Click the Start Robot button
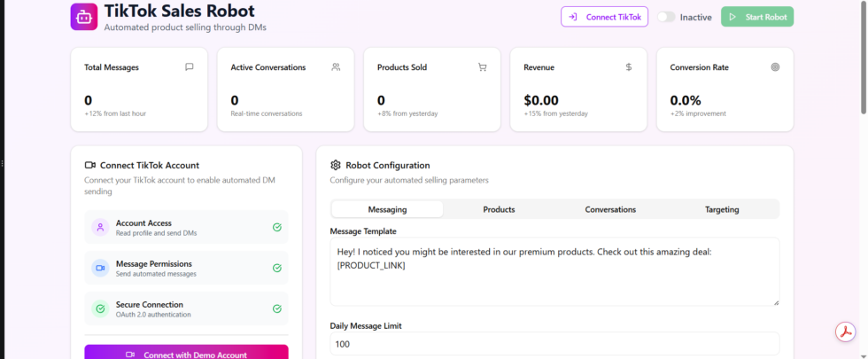 click(x=757, y=17)
